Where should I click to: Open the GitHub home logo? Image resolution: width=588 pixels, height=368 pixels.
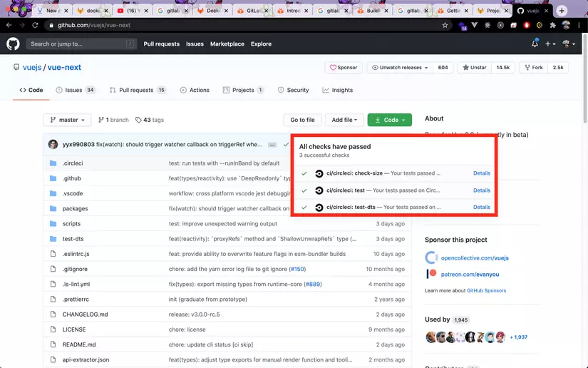point(13,44)
